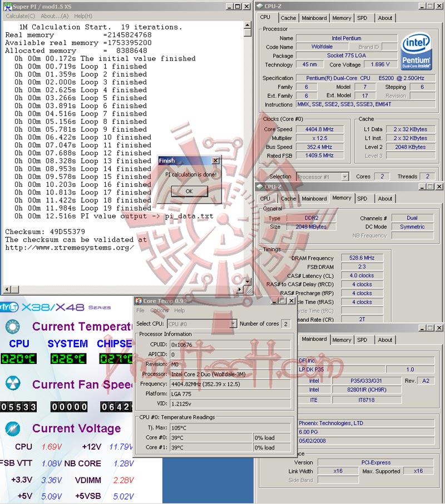Click Super PI horizontal scrollbar left arrow
This screenshot has width=445, height=504.
7,290
